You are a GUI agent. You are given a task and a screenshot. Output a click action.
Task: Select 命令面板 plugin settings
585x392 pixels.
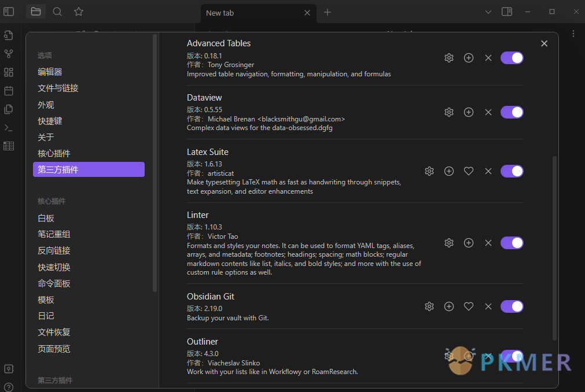(x=89, y=283)
